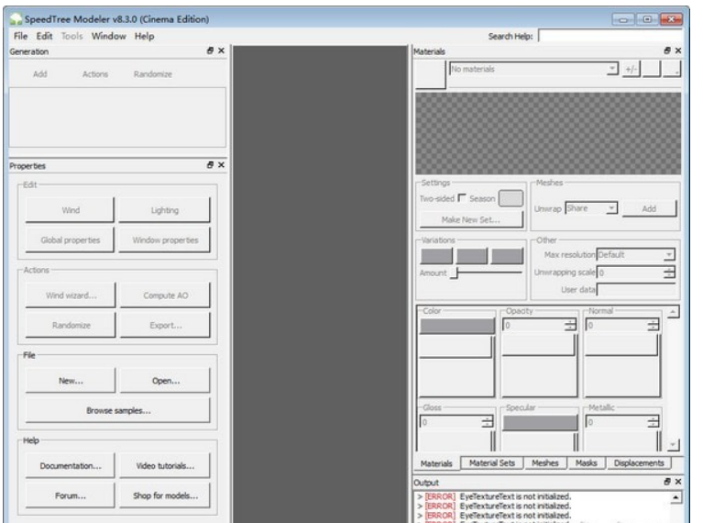Screen dimensions: 703x523
Task: Click the Output panel scroll up arrow
Action: (x=676, y=497)
